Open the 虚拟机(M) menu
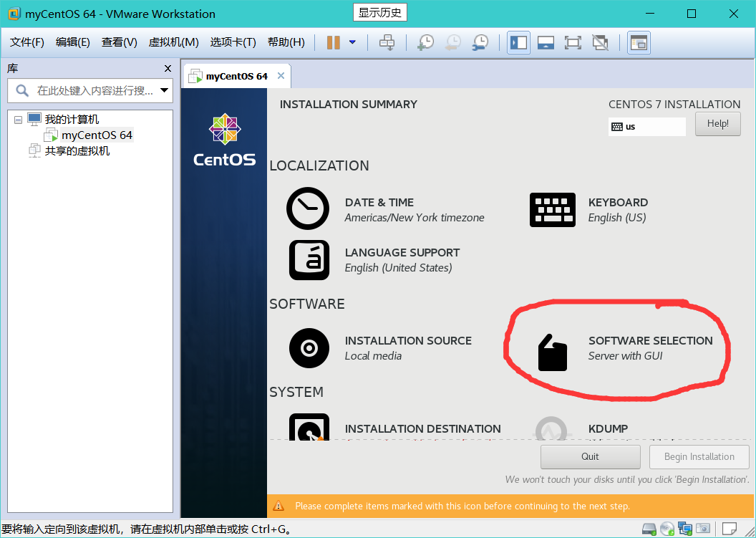This screenshot has width=756, height=538. 173,42
